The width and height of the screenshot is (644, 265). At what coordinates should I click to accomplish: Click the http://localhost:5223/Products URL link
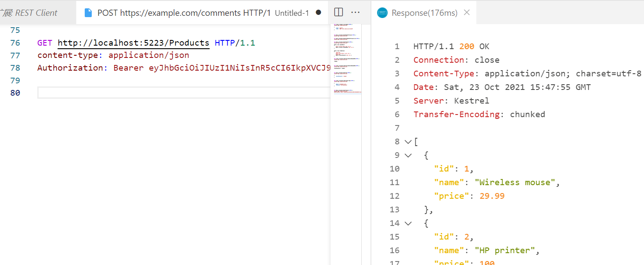point(133,43)
